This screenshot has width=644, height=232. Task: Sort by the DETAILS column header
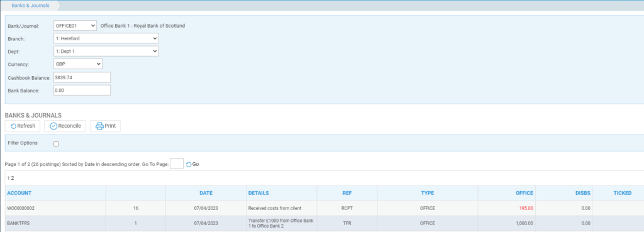[x=258, y=193]
